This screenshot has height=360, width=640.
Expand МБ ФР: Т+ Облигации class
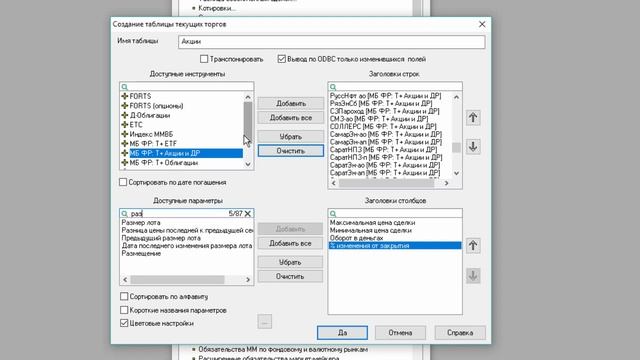[125, 162]
